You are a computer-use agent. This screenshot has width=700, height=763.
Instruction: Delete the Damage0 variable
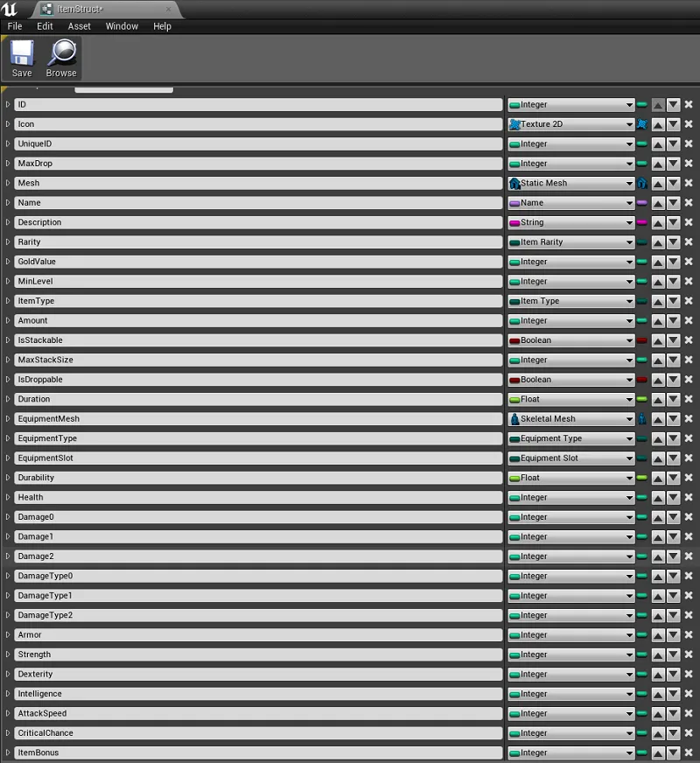[689, 517]
